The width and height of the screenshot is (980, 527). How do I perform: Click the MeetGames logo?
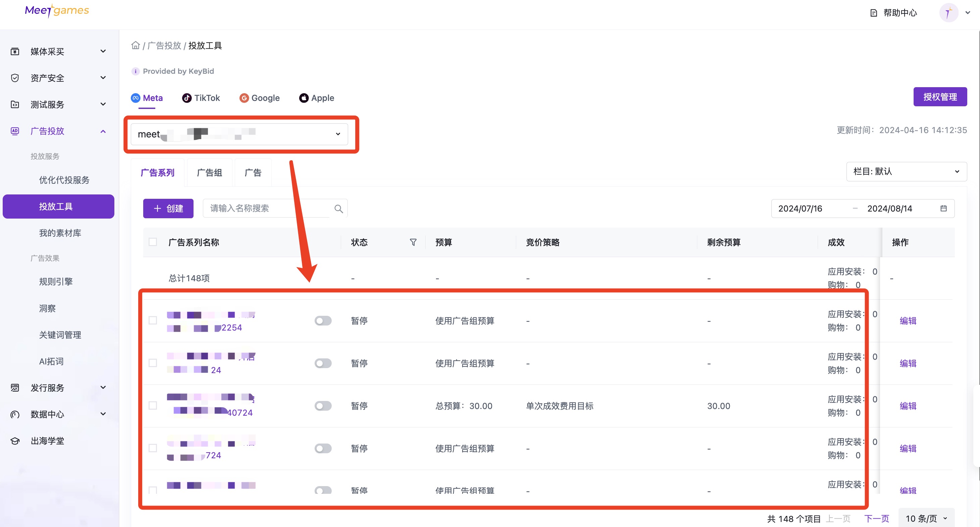(57, 11)
